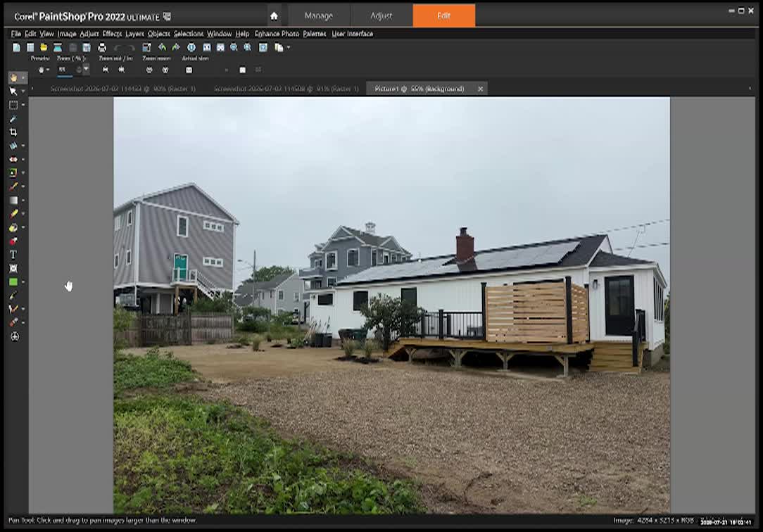
Task: Open the Window menu
Action: pyautogui.click(x=219, y=34)
